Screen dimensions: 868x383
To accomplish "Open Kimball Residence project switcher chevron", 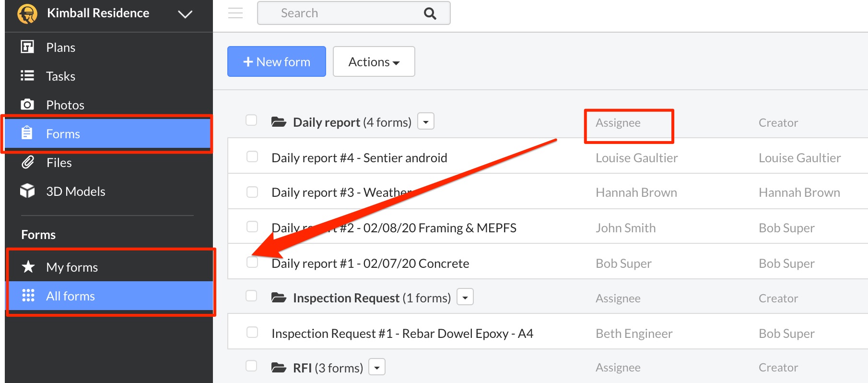I will coord(185,14).
